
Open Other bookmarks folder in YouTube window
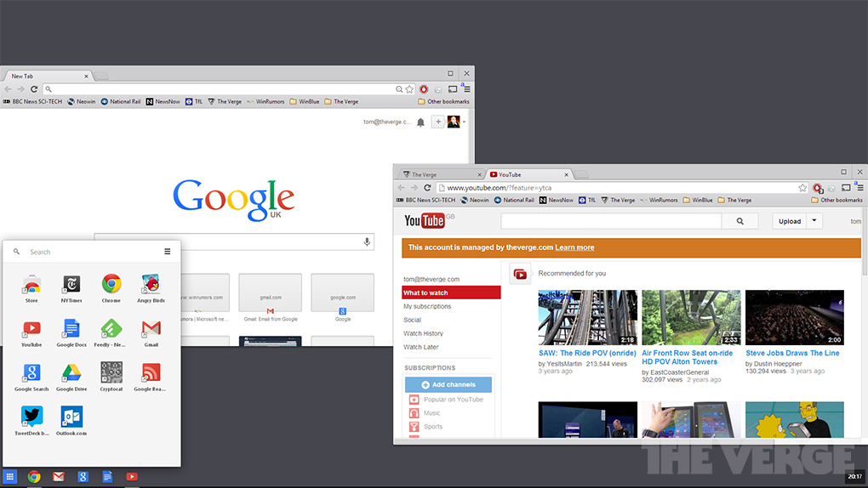tap(837, 201)
